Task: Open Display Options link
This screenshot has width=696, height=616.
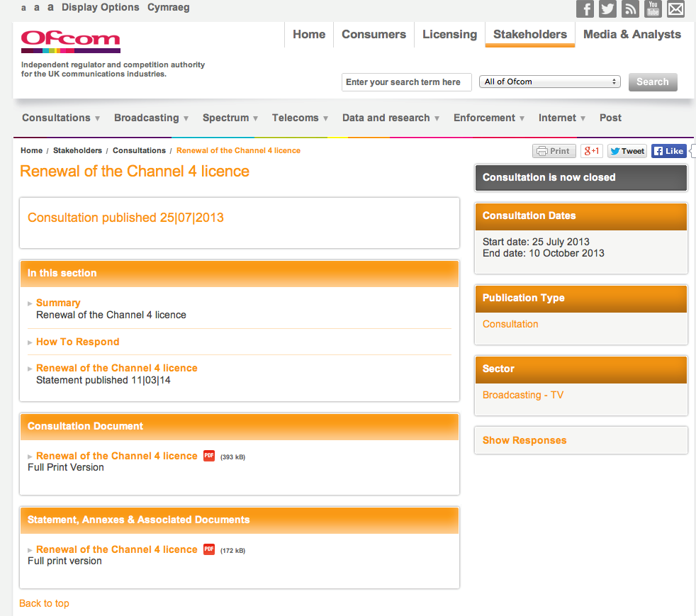Action: point(101,7)
